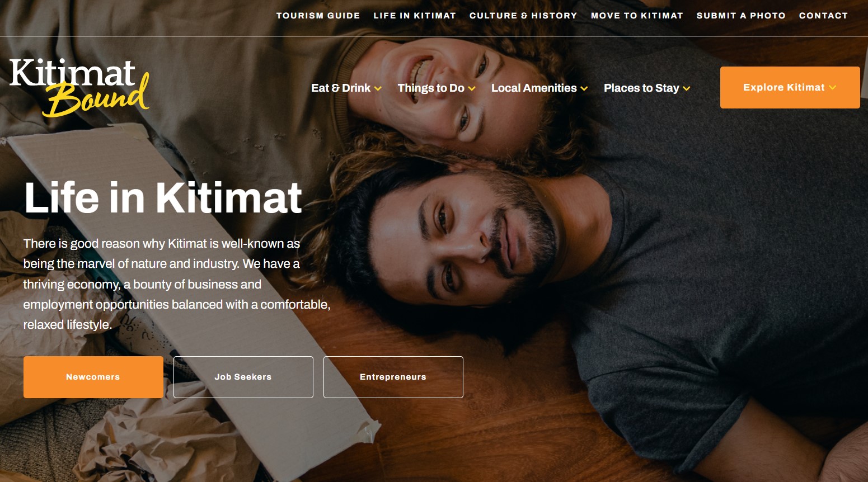The width and height of the screenshot is (868, 482).
Task: Select Move to Kitimat in top bar
Action: [637, 16]
